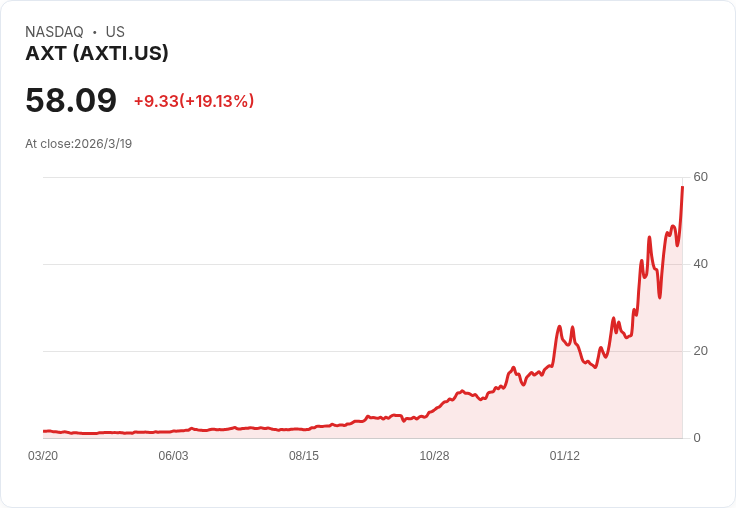The image size is (736, 508).
Task: Click the 20 price axis label
Action: pyautogui.click(x=700, y=351)
